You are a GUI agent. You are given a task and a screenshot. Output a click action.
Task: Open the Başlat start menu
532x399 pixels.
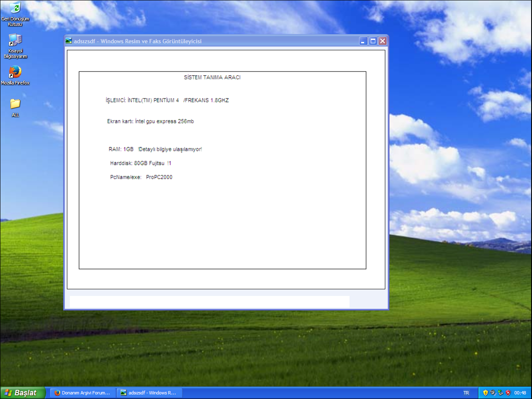click(22, 393)
